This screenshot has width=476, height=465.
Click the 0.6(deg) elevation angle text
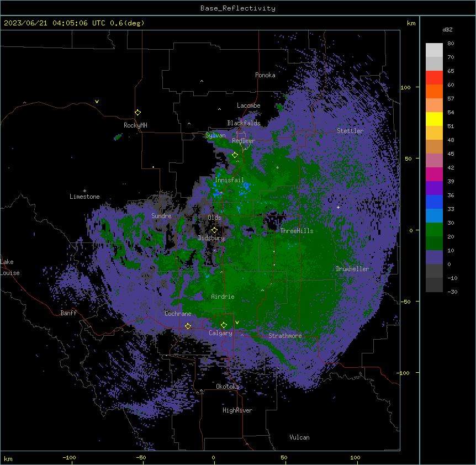(x=127, y=23)
